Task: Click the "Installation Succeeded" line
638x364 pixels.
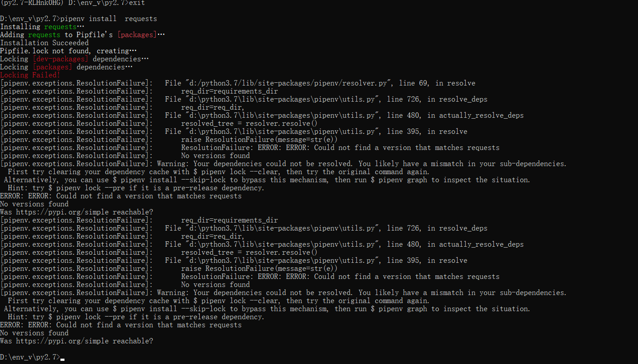Action: (44, 43)
